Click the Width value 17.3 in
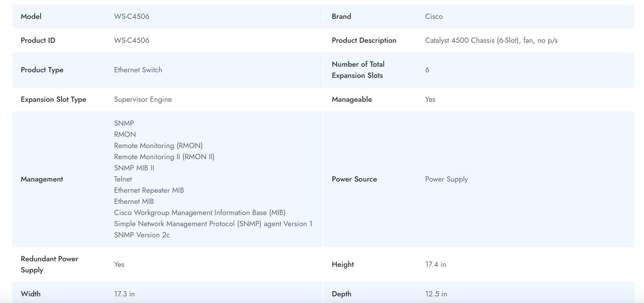The width and height of the screenshot is (644, 303). [124, 294]
